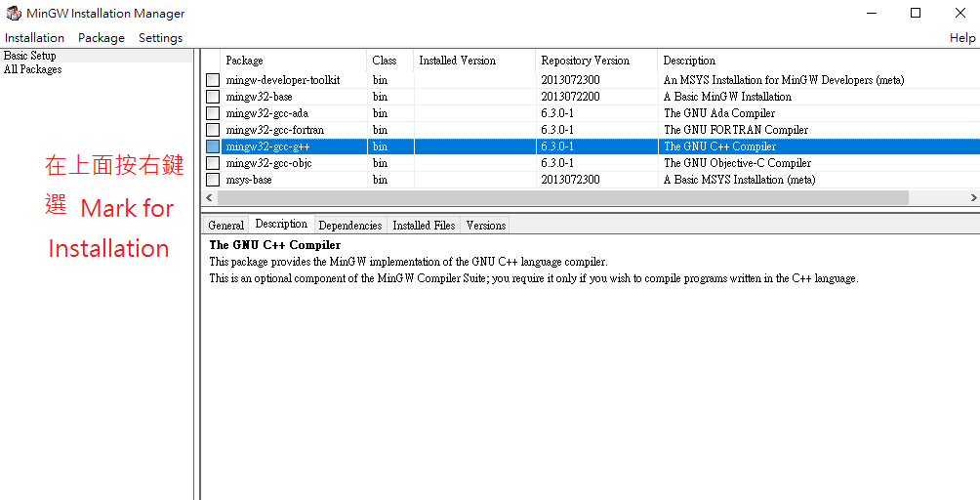The image size is (980, 500).
Task: Select the mingw32-gcc-g++ package name
Action: (x=268, y=146)
